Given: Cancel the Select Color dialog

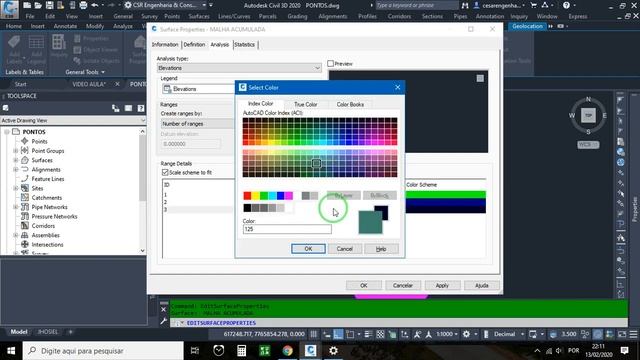Looking at the screenshot, I should (344, 249).
